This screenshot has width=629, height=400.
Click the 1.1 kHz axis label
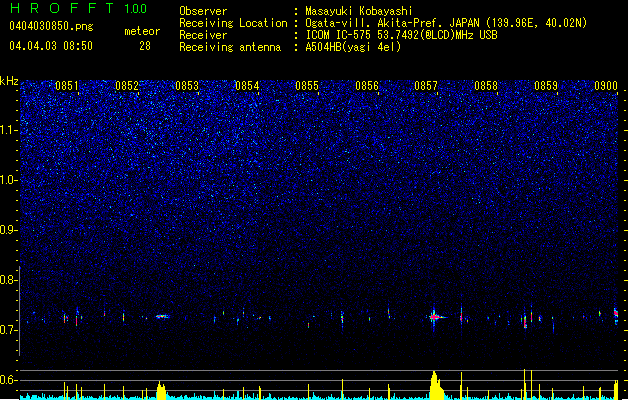9,130
